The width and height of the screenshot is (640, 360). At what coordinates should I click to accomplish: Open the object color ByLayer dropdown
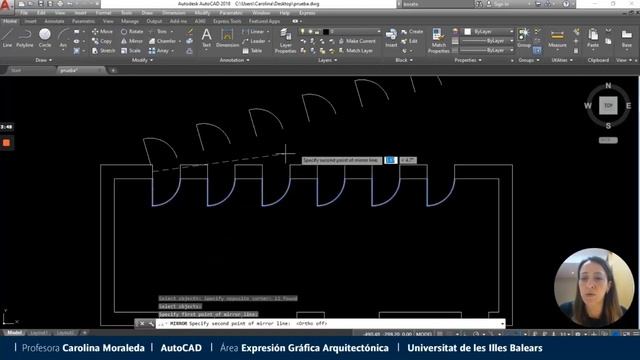(489, 31)
